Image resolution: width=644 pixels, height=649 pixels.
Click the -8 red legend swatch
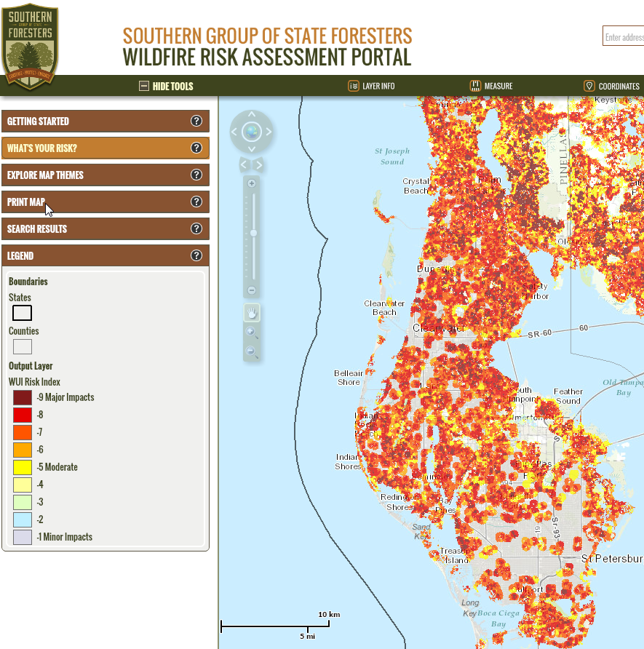point(23,415)
